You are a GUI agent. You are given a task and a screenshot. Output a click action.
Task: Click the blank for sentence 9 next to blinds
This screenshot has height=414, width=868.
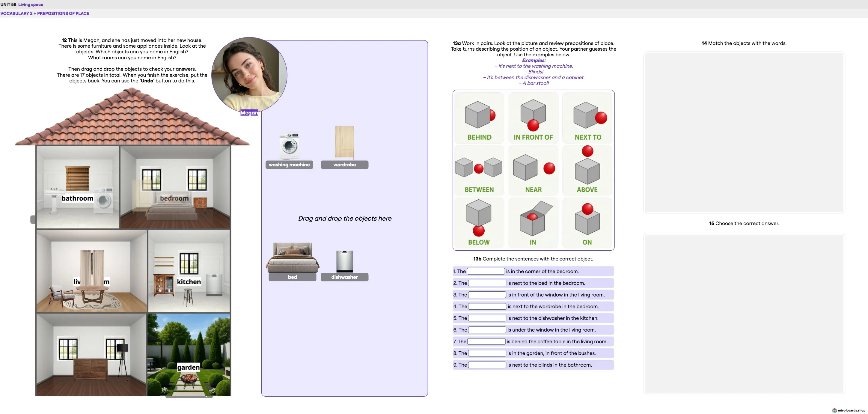(487, 365)
